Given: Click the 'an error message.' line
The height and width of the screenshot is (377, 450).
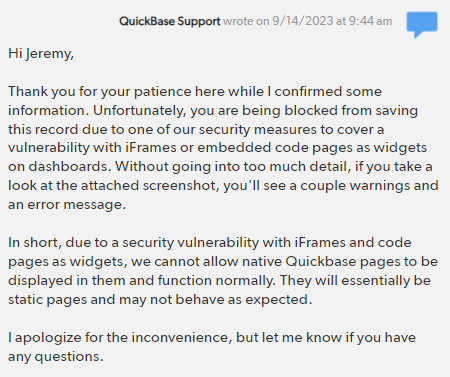Looking at the screenshot, I should (x=67, y=205).
